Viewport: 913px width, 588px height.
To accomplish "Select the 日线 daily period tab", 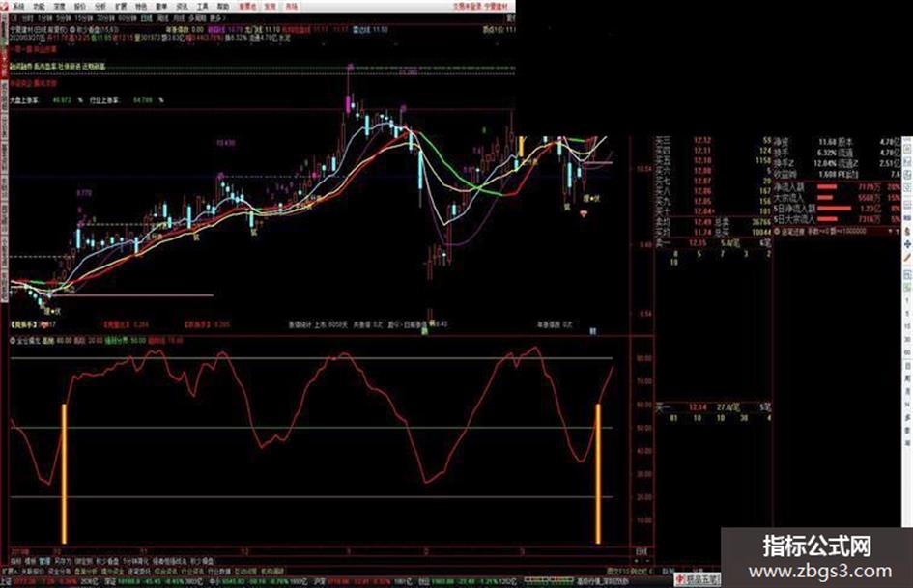I will coord(146,18).
